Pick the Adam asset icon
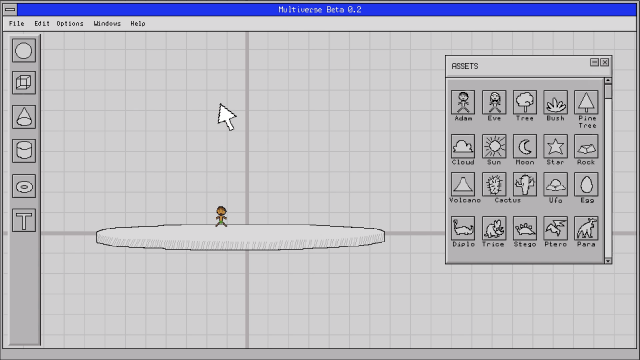Image resolution: width=640 pixels, height=360 pixels. (x=463, y=102)
